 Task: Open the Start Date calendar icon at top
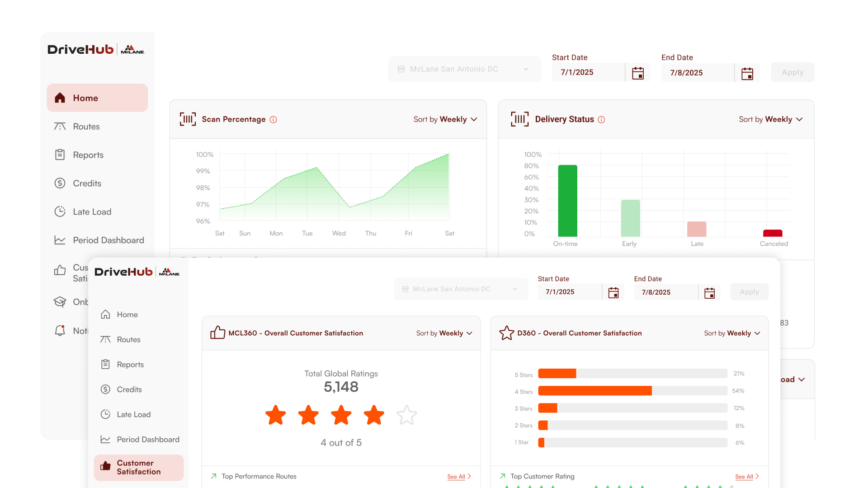tap(638, 73)
